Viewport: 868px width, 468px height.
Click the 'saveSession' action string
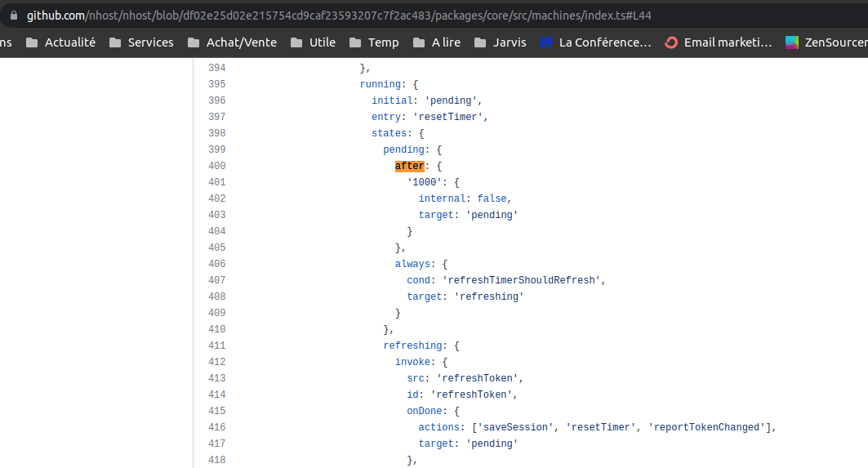pyautogui.click(x=515, y=427)
